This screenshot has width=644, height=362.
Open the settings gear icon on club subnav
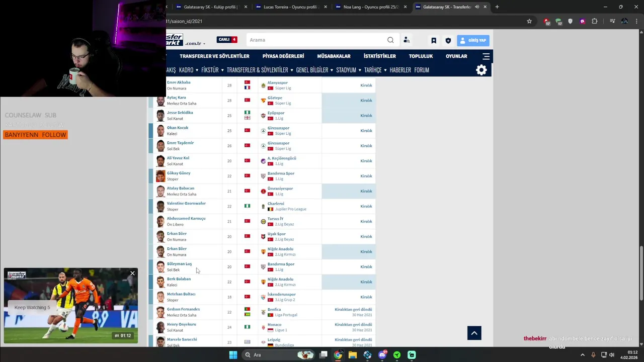(x=481, y=70)
